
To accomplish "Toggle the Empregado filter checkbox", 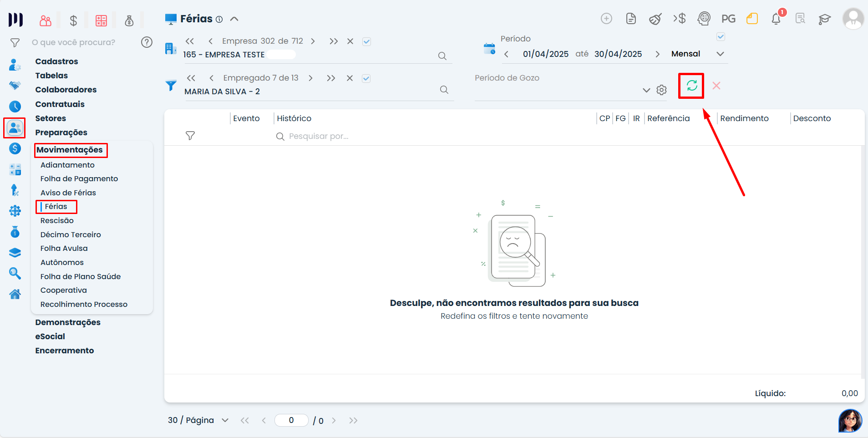I will click(366, 78).
